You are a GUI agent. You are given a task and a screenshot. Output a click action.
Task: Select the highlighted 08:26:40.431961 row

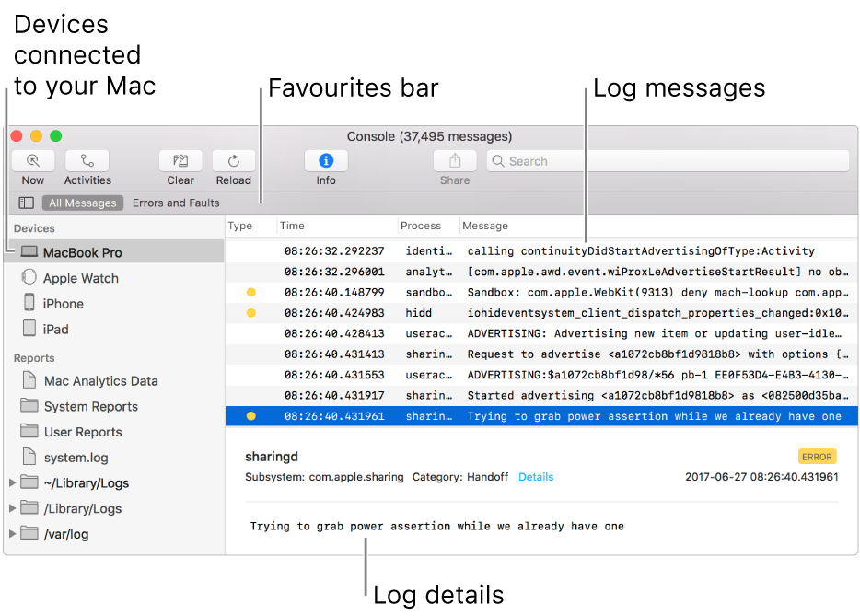click(x=541, y=416)
